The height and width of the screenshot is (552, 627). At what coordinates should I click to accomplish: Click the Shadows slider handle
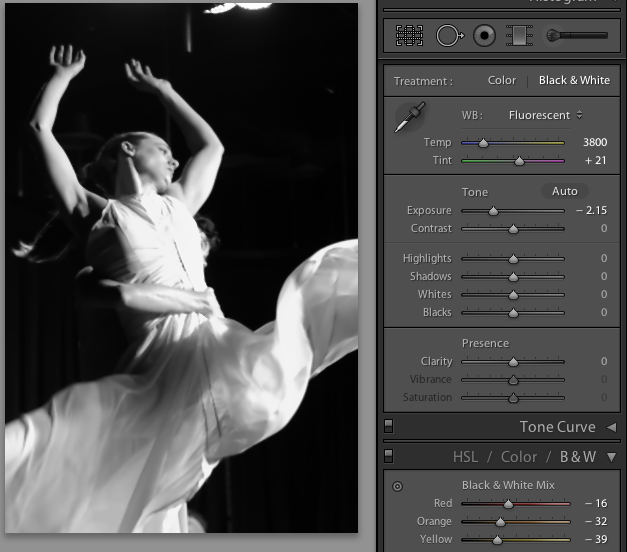(513, 277)
